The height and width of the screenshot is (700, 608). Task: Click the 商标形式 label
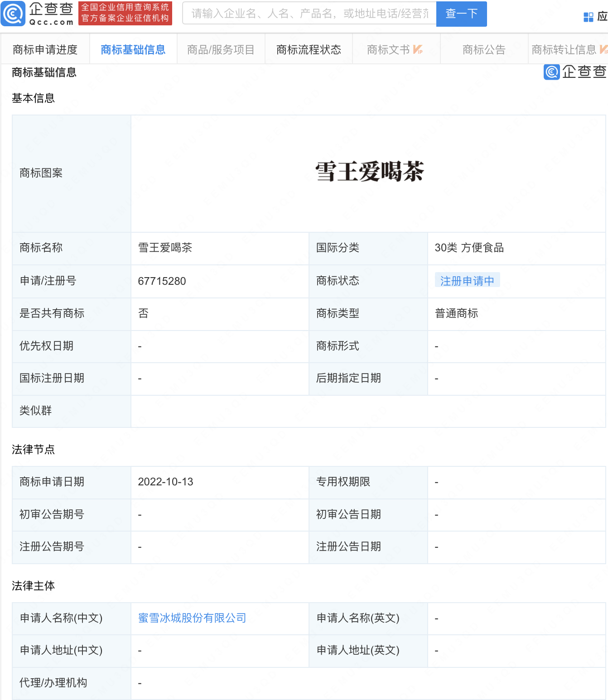338,345
